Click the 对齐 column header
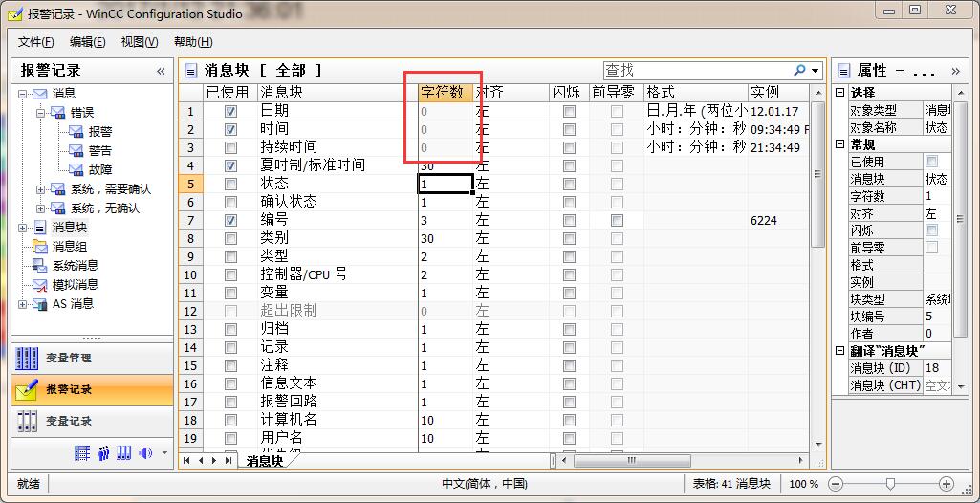 click(511, 93)
